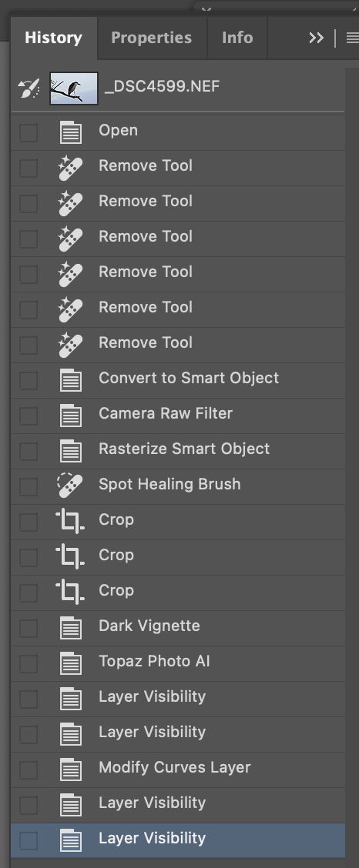Select the History tab
The image size is (359, 868).
pyautogui.click(x=54, y=38)
